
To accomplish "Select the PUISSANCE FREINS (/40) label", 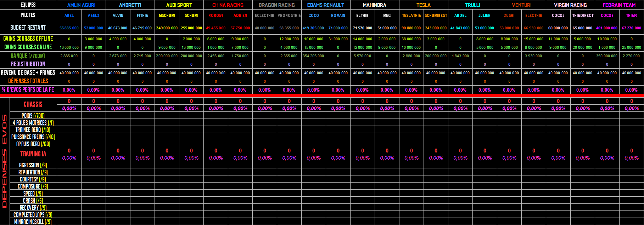I will tap(33, 137).
